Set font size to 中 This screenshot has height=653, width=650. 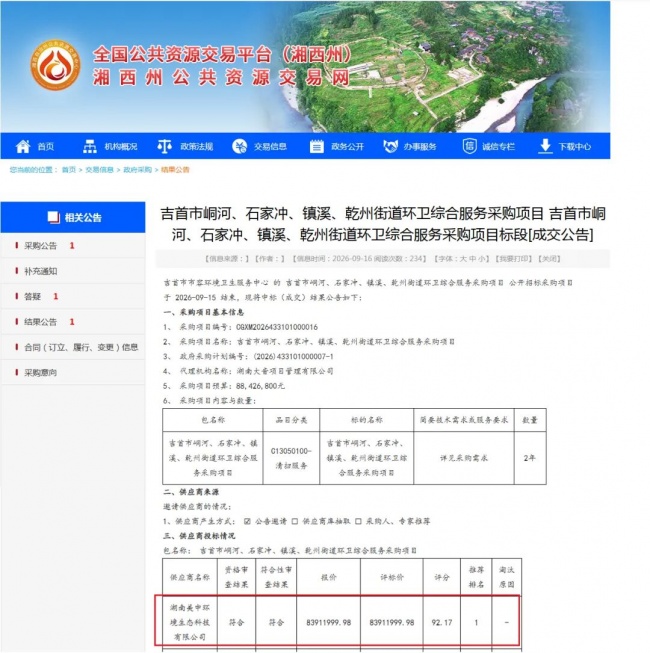click(473, 259)
